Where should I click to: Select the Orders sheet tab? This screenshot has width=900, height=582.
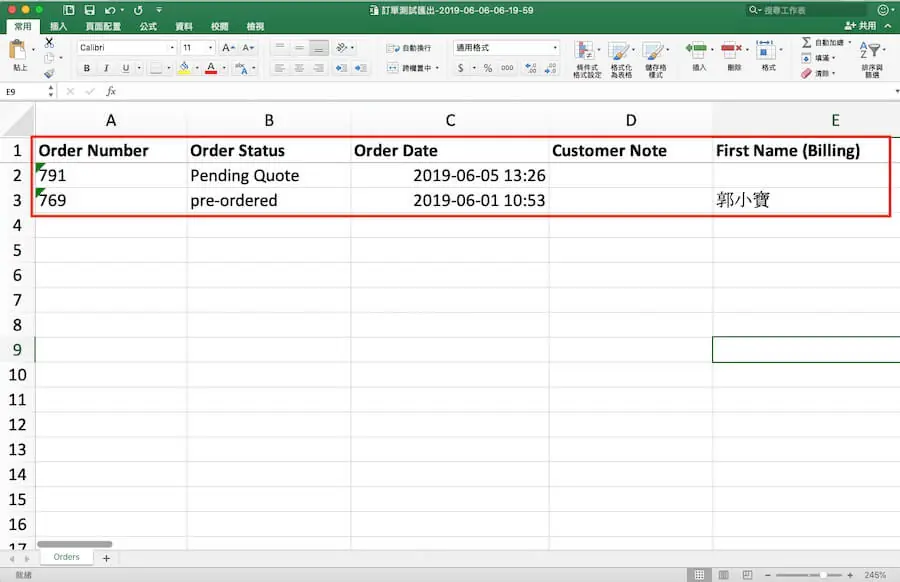coord(67,557)
